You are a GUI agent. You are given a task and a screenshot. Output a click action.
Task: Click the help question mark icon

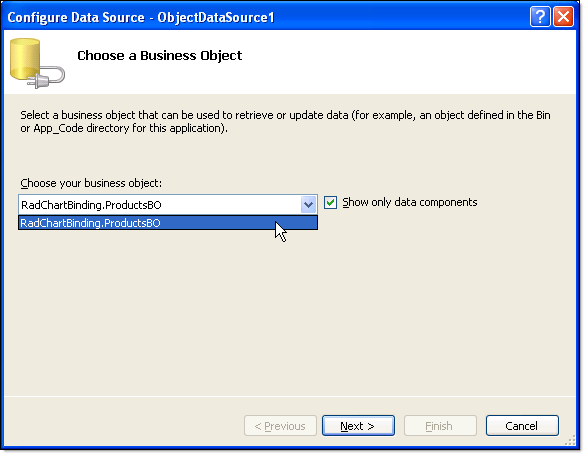pos(540,17)
